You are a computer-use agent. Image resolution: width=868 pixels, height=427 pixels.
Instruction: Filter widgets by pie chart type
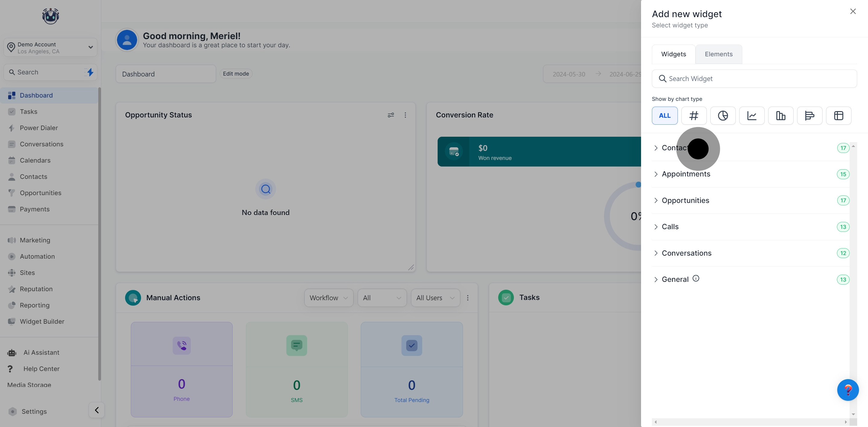(722, 116)
